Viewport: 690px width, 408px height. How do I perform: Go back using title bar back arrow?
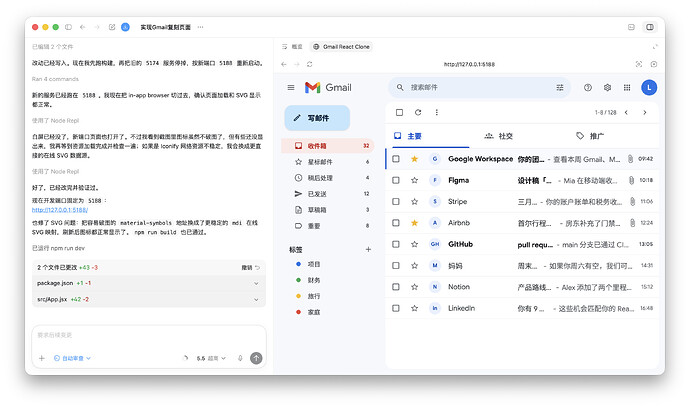coord(82,27)
